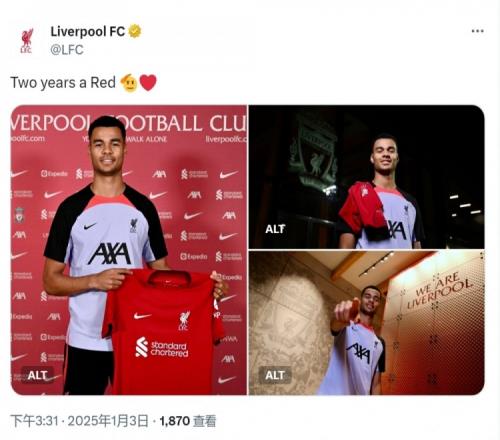The width and height of the screenshot is (500, 440).
Task: Click the salute emoji in tweet text
Action: [x=129, y=83]
